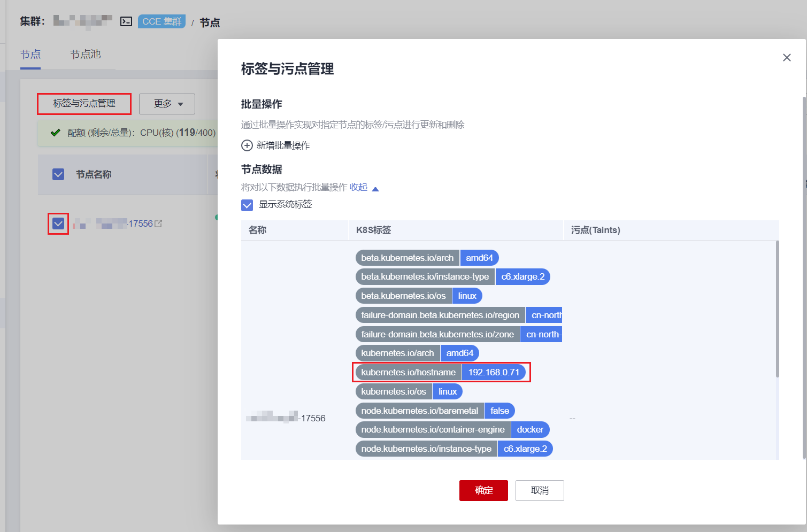The width and height of the screenshot is (807, 532).
Task: Open external link icon next to node 17556
Action: (158, 223)
